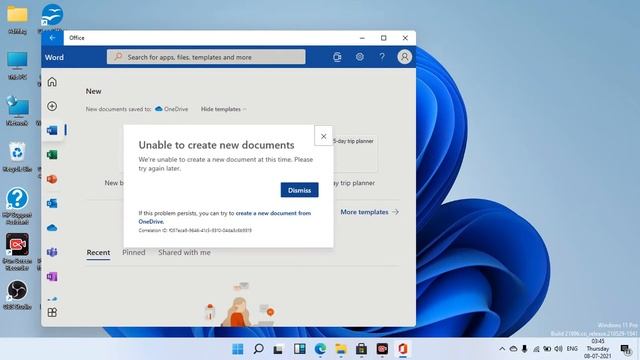Open Settings gear in Office header
The image size is (640, 360).
point(360,57)
